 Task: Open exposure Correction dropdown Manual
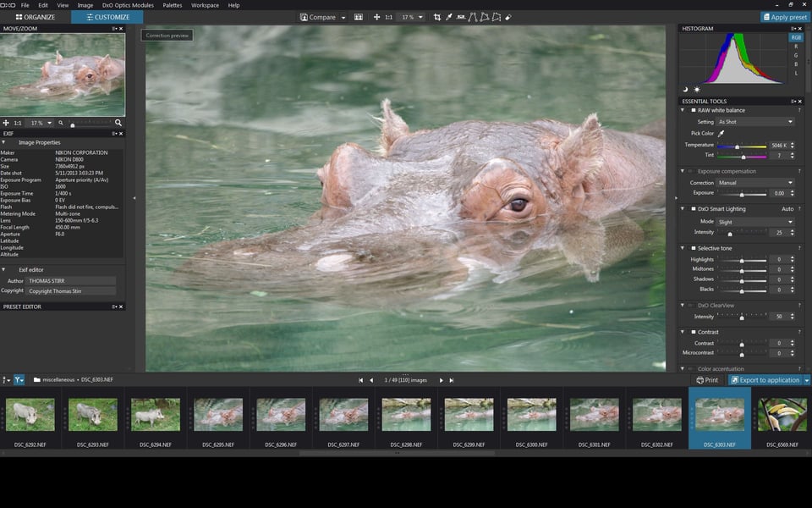[755, 183]
